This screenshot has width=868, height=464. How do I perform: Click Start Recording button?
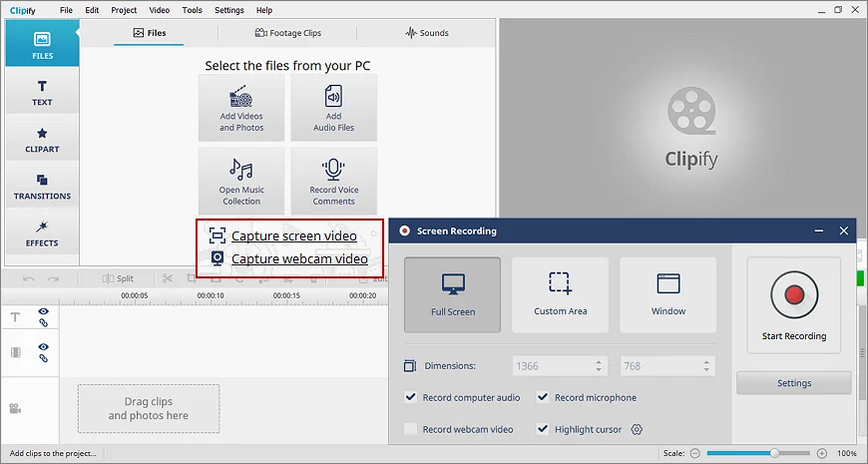pyautogui.click(x=794, y=305)
